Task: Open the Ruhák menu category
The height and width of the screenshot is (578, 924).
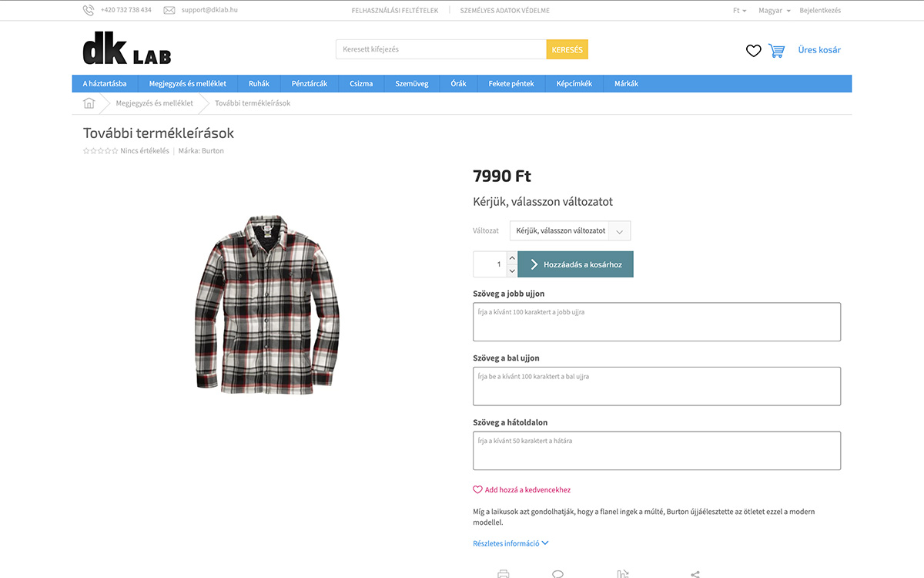Action: coord(259,83)
